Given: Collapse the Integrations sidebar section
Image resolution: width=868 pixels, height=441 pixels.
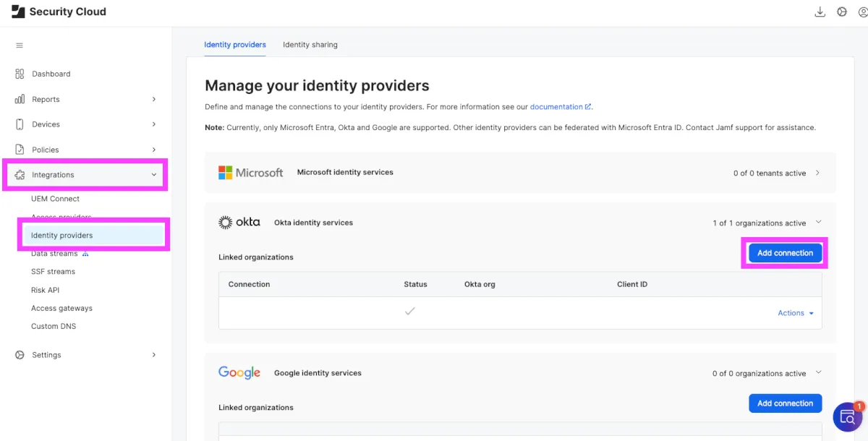Looking at the screenshot, I should [153, 175].
